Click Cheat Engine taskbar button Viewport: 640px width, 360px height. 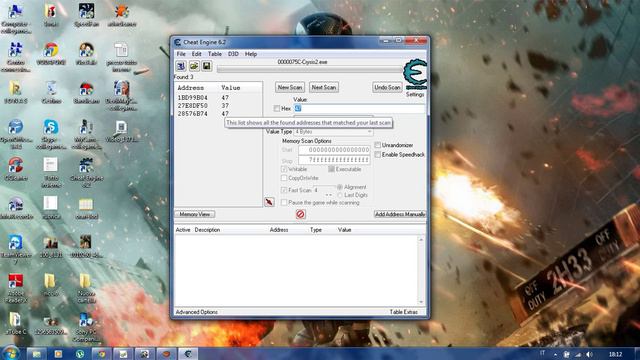[x=188, y=354]
